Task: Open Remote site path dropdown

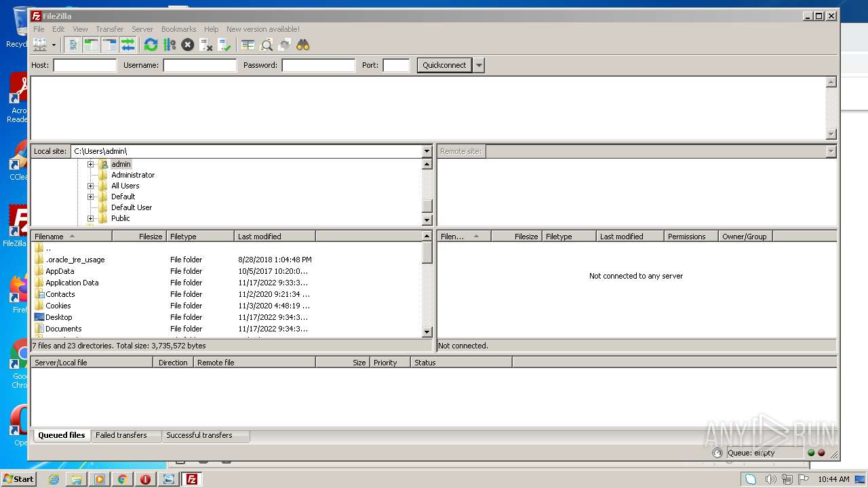Action: point(831,151)
